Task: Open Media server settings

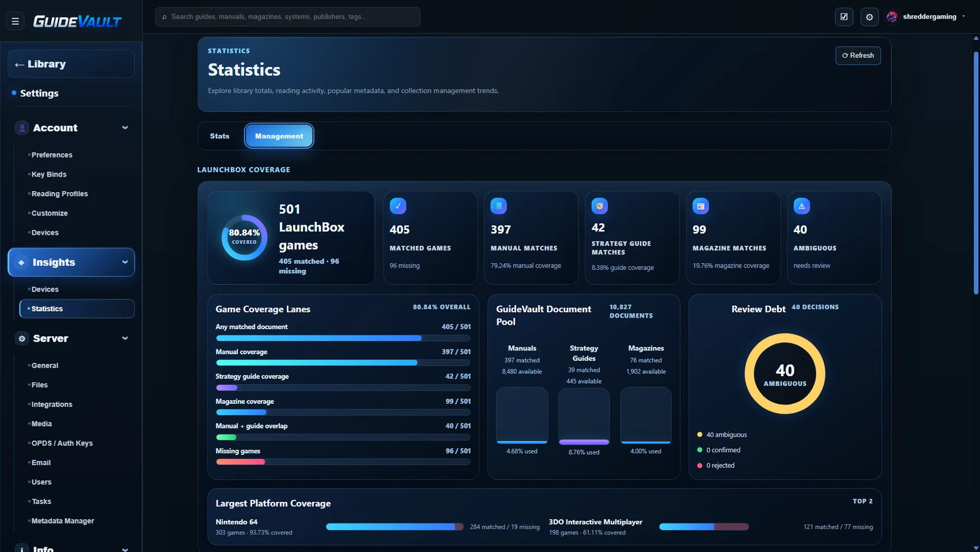Action: tap(41, 424)
